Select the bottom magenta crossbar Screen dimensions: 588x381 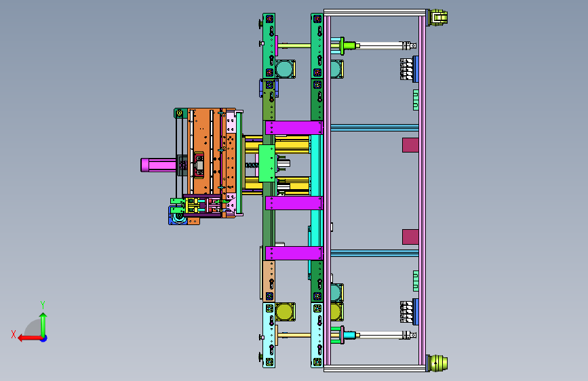(x=294, y=253)
